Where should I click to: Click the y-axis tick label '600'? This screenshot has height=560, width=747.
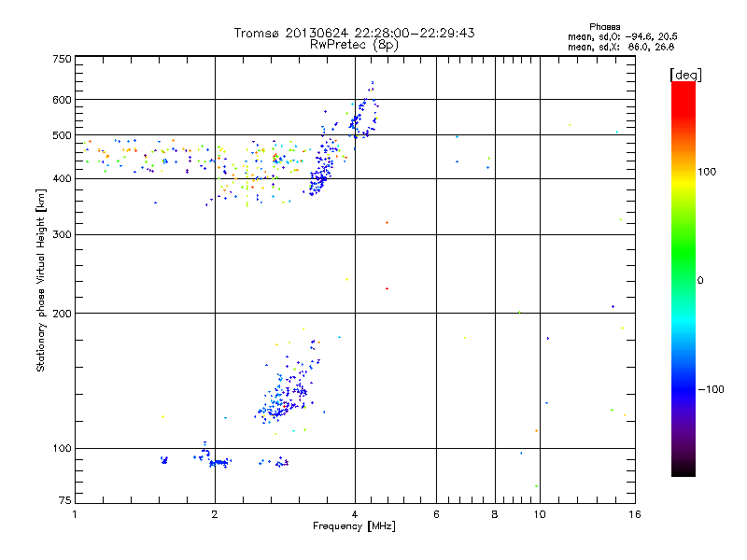tap(62, 100)
